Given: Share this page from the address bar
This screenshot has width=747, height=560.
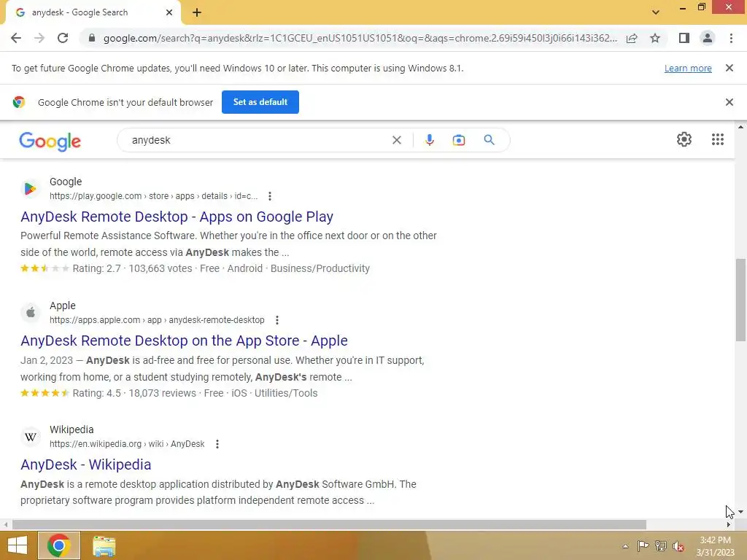Looking at the screenshot, I should (632, 38).
